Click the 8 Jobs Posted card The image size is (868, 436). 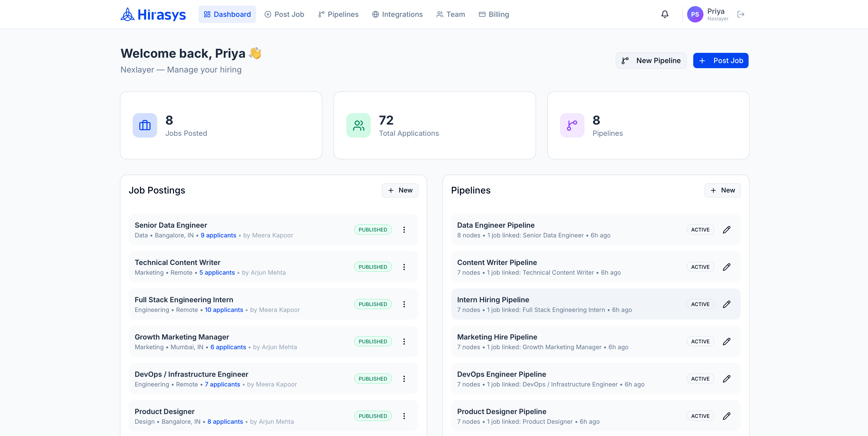[x=221, y=125]
